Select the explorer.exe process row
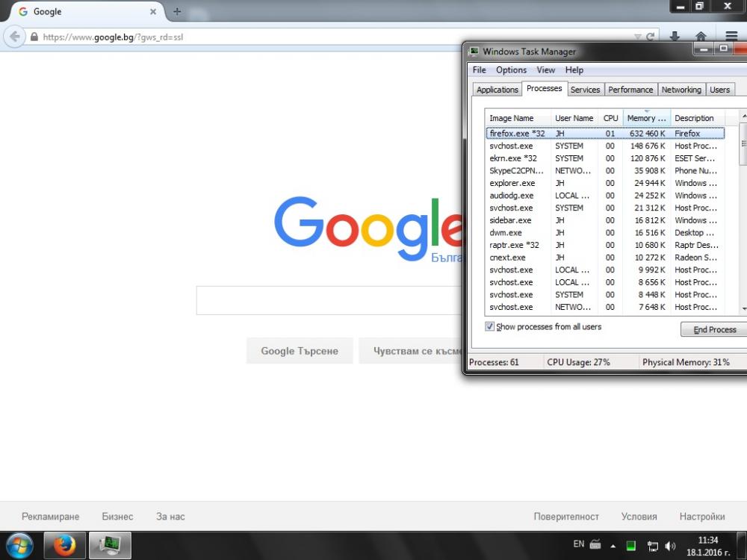 [x=605, y=183]
